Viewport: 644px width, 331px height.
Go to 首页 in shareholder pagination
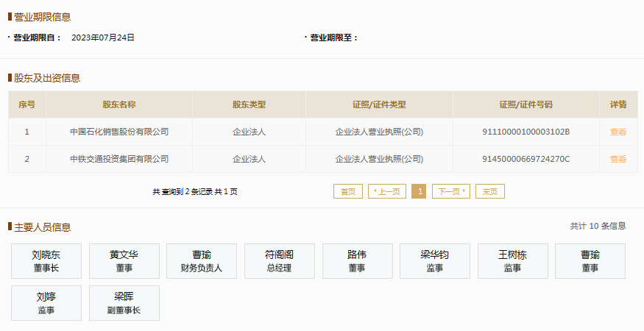348,191
